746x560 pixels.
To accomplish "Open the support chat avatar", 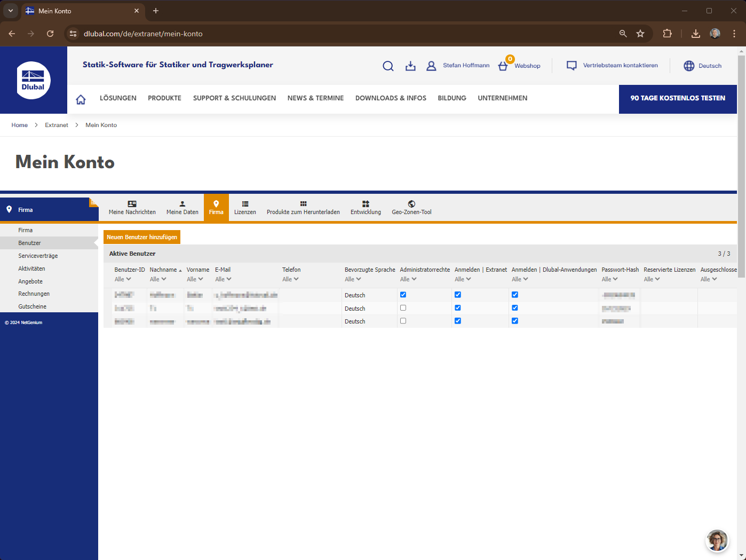I will point(717,540).
